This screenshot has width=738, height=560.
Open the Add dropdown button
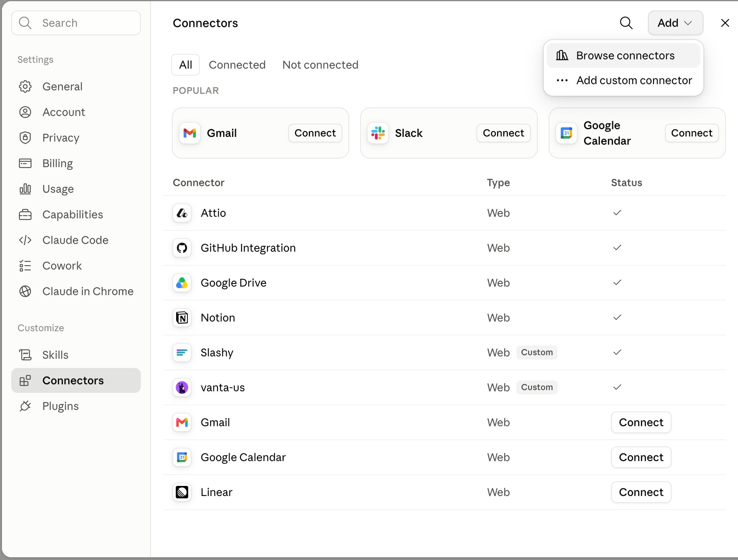click(x=676, y=23)
